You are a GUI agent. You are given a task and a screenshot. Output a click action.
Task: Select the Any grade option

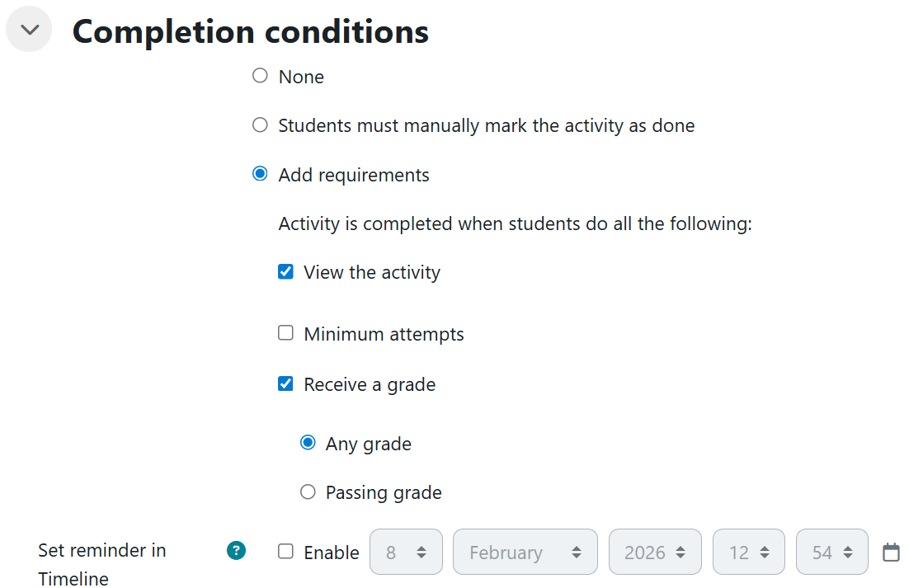[308, 443]
